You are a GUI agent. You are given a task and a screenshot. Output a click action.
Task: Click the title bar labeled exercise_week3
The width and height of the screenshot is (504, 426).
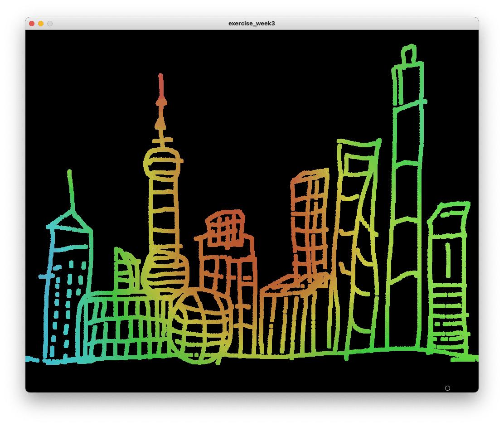point(252,23)
